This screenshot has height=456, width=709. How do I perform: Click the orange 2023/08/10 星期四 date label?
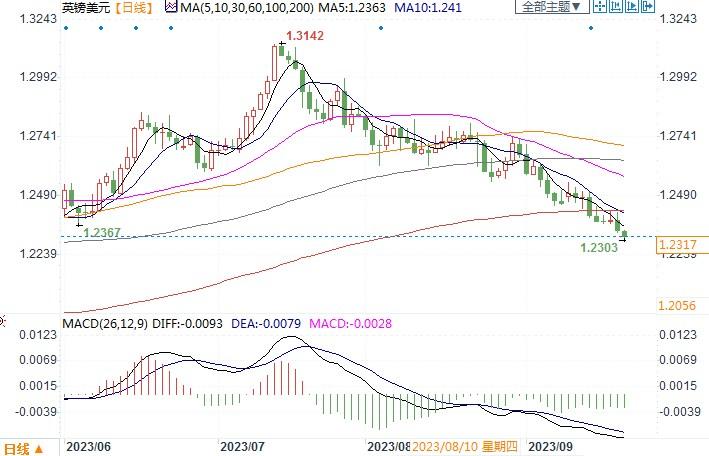click(x=465, y=447)
